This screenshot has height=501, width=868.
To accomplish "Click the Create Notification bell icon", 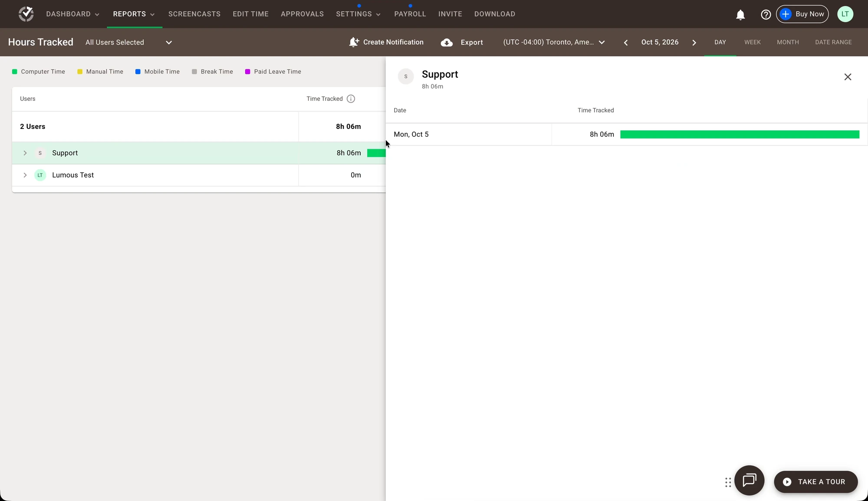I will click(x=354, y=42).
